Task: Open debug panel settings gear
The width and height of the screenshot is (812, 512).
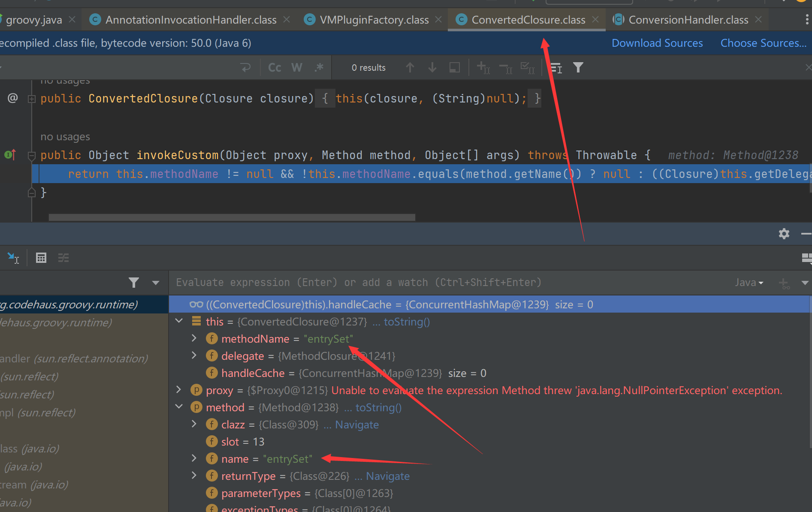Action: click(x=784, y=234)
